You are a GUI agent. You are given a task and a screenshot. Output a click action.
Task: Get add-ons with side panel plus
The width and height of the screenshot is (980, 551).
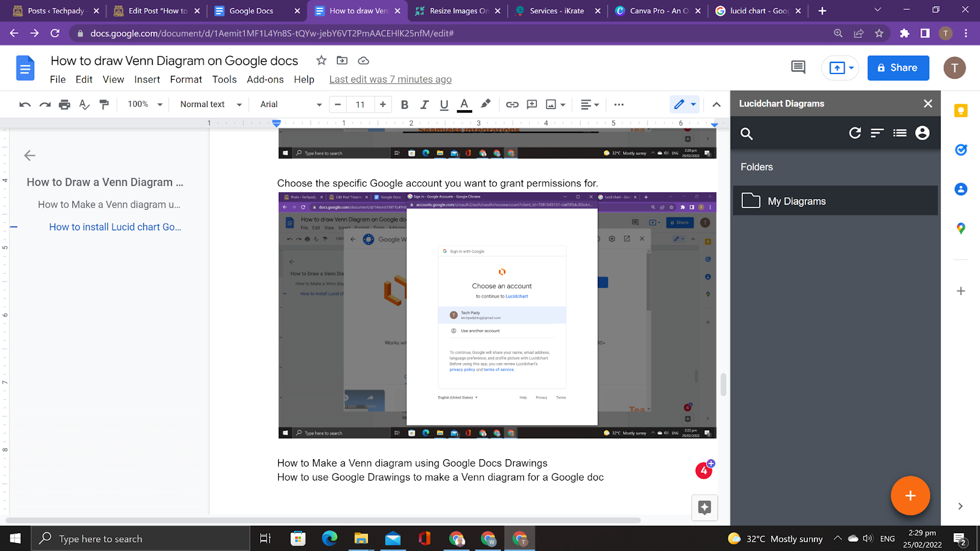[960, 291]
